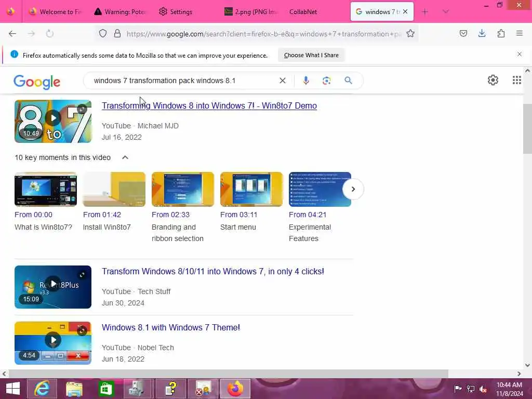Switch to the 2.png image tab

tap(251, 11)
